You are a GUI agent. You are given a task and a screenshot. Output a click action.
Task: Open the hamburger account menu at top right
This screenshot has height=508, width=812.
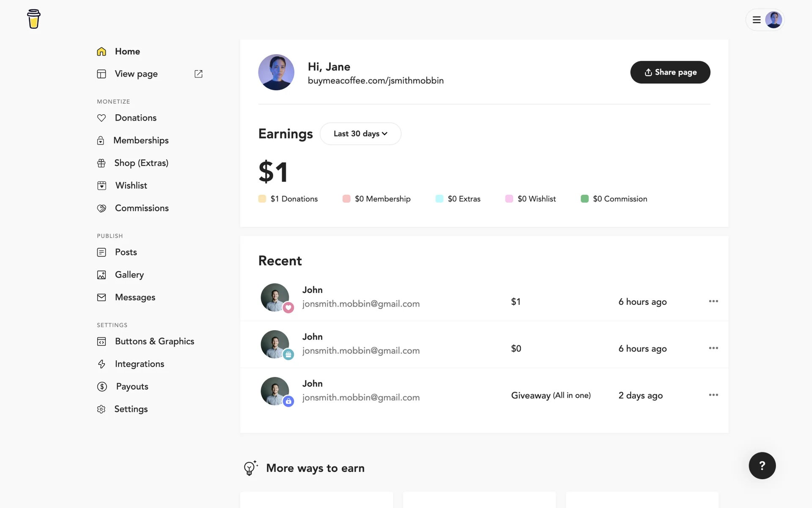pos(757,20)
